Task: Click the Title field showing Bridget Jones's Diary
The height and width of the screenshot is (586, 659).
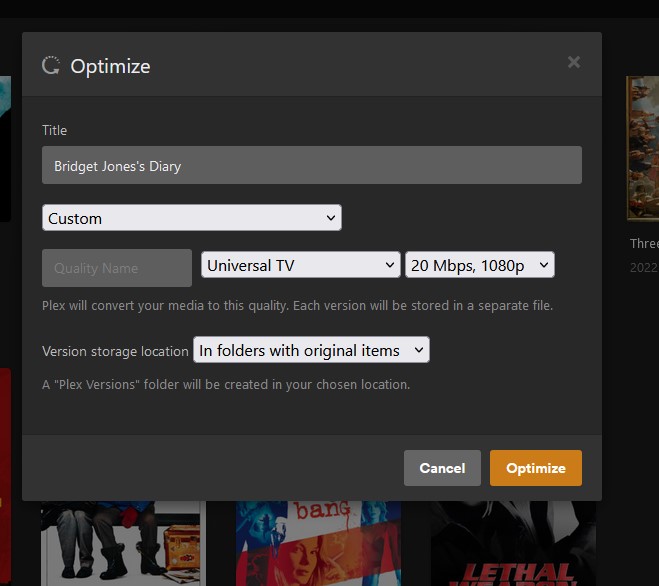Action: [x=312, y=165]
